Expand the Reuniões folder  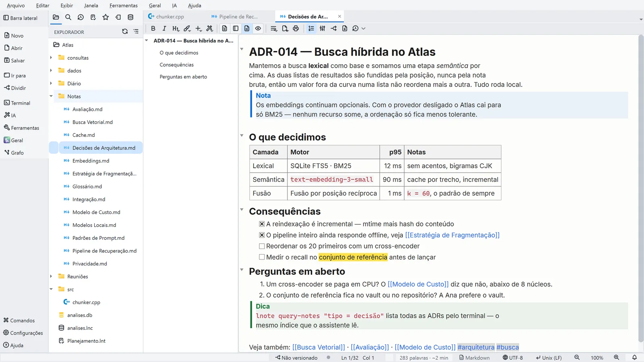pos(51,276)
